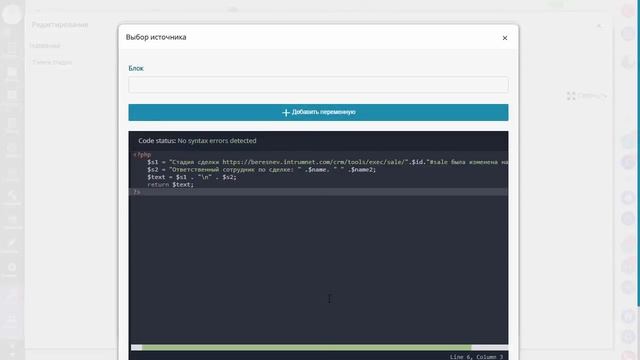The width and height of the screenshot is (640, 360).
Task: Click the Блок input field
Action: pyautogui.click(x=318, y=85)
